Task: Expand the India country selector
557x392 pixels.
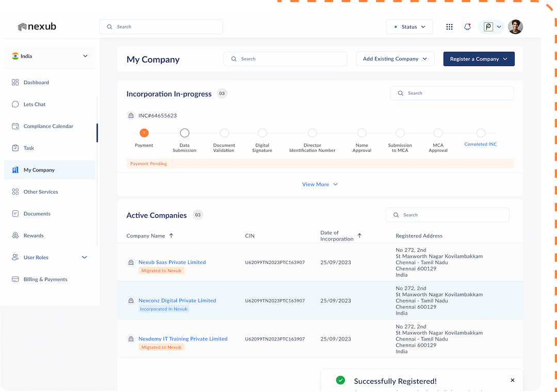Action: tap(50, 56)
